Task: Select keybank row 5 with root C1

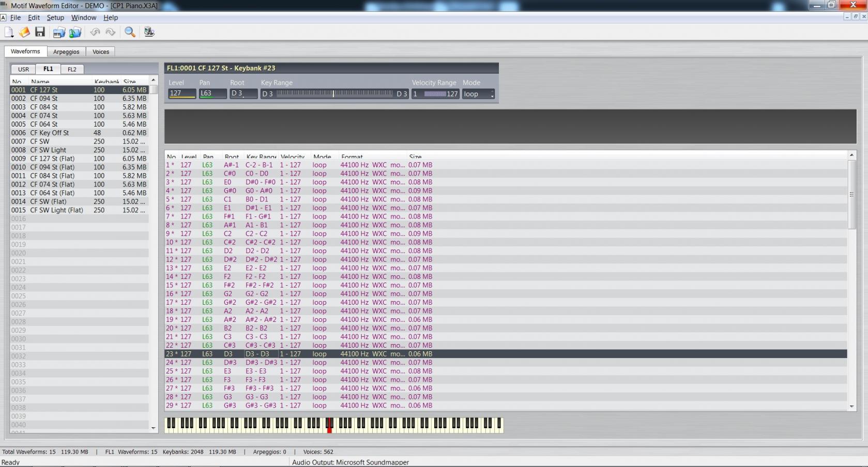Action: coord(506,199)
